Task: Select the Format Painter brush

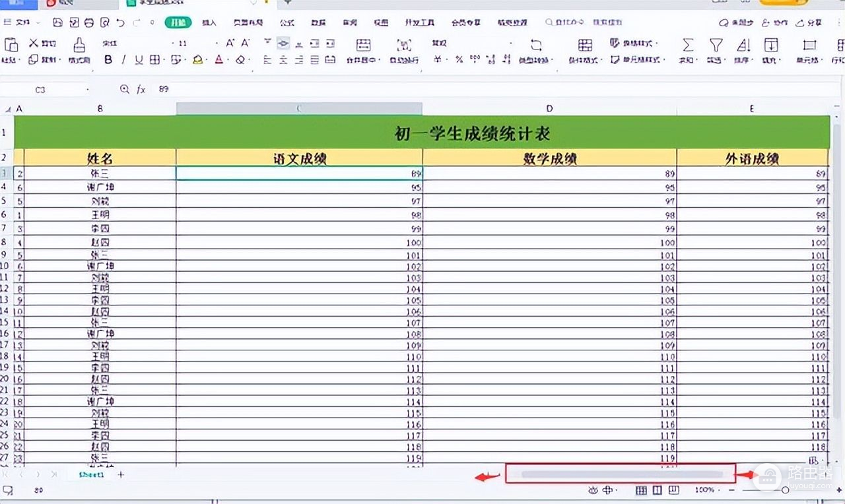Action: (x=79, y=44)
